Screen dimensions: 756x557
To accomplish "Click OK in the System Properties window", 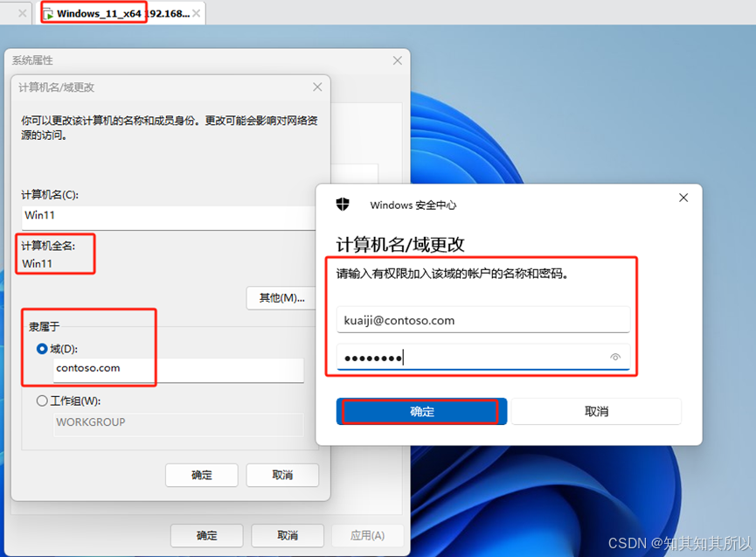I will pyautogui.click(x=207, y=535).
